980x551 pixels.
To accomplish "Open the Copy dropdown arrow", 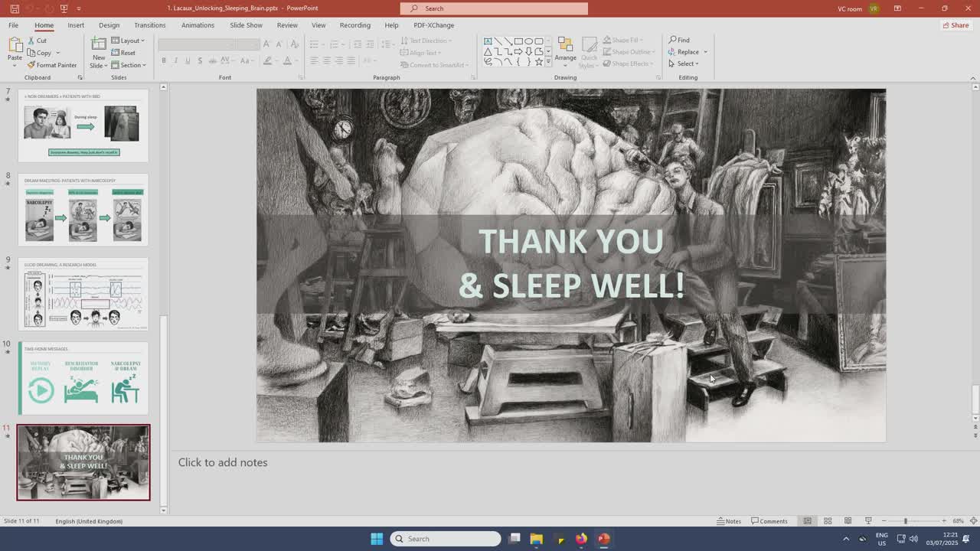I will [x=57, y=53].
